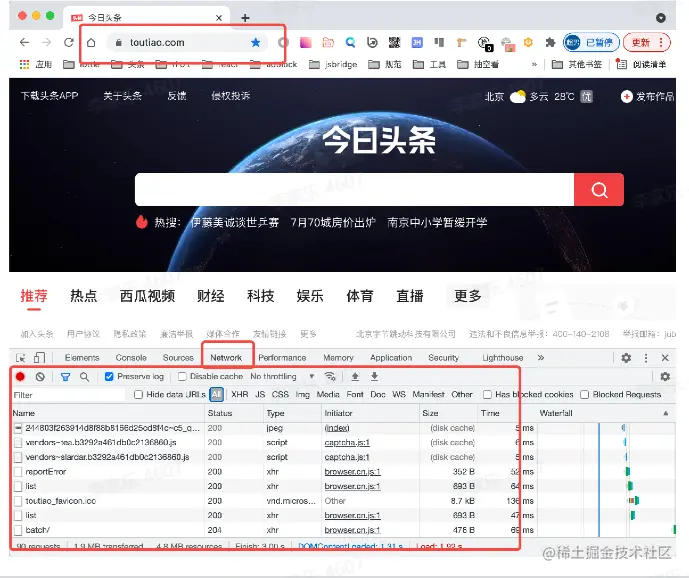Open Chrome update 更新 menu
The height and width of the screenshot is (578, 689).
pyautogui.click(x=647, y=43)
